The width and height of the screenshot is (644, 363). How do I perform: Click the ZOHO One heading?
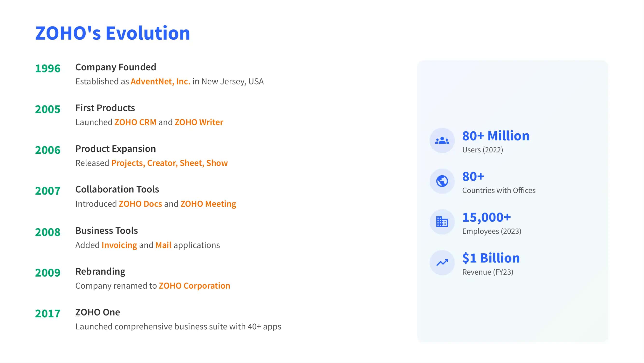point(98,312)
